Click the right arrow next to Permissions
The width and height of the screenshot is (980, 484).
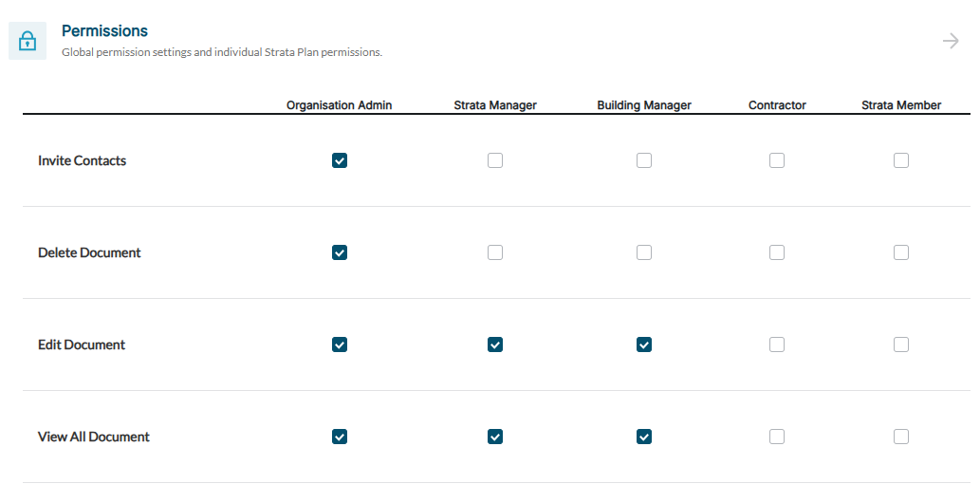[951, 41]
